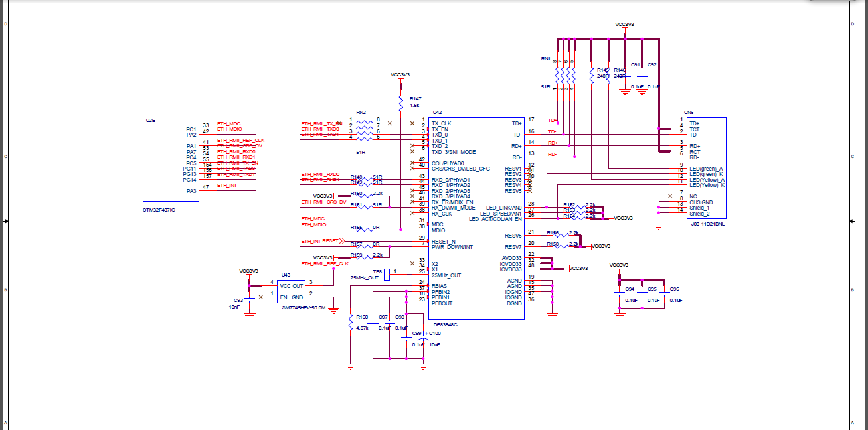Click the TP8 test point label

(377, 271)
